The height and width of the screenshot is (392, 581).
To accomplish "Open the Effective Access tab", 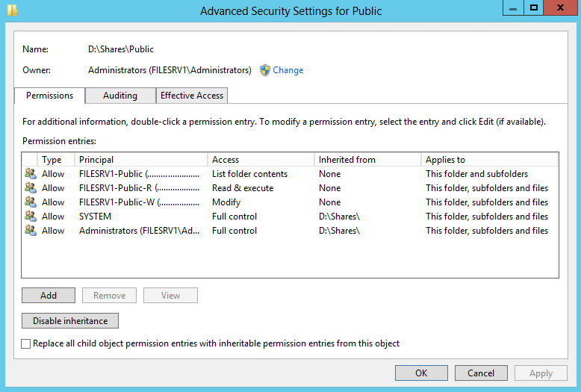I will click(x=192, y=96).
